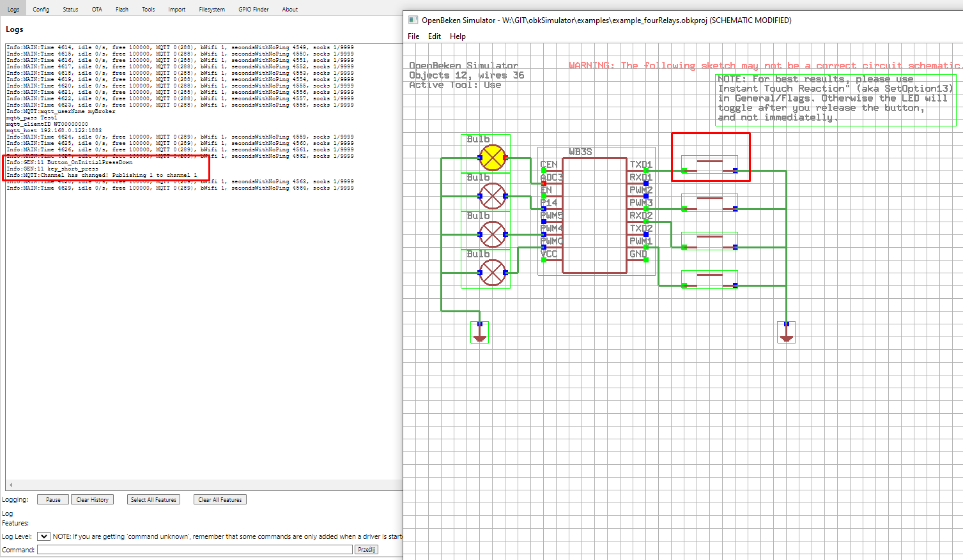Click the red WARNING sketch text
Screen dimensions: 963x560
[766, 66]
